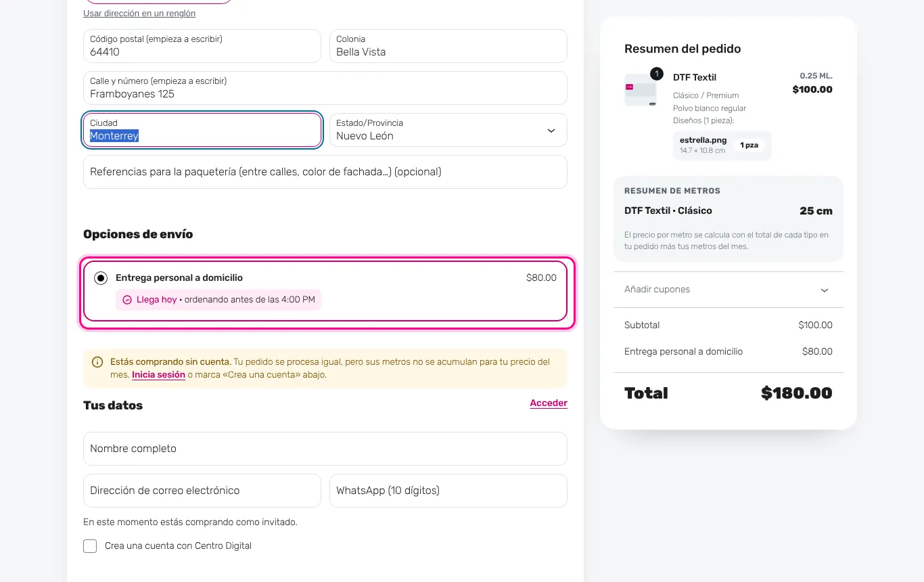Click the Código postal field
924x582 pixels.
(x=202, y=46)
